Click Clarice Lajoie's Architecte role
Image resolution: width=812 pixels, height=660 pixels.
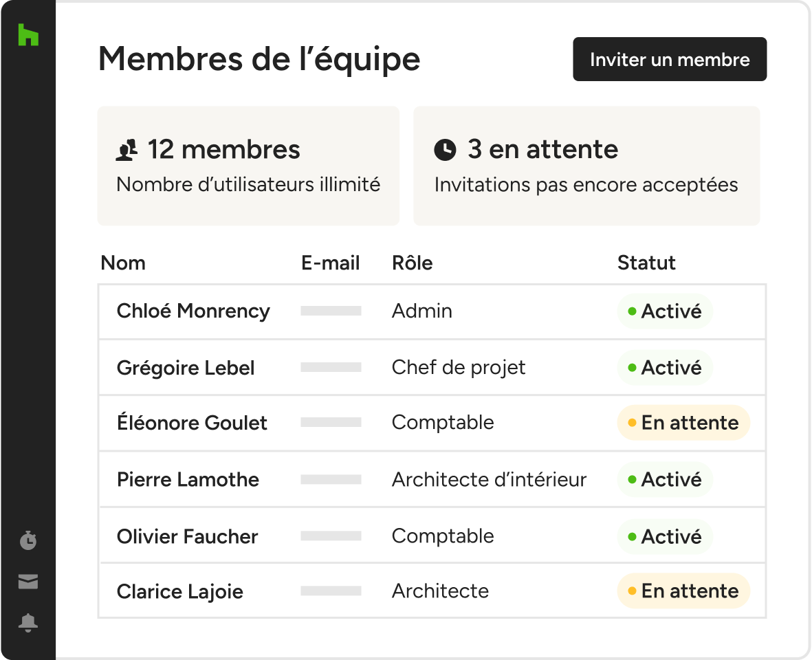[x=440, y=591]
